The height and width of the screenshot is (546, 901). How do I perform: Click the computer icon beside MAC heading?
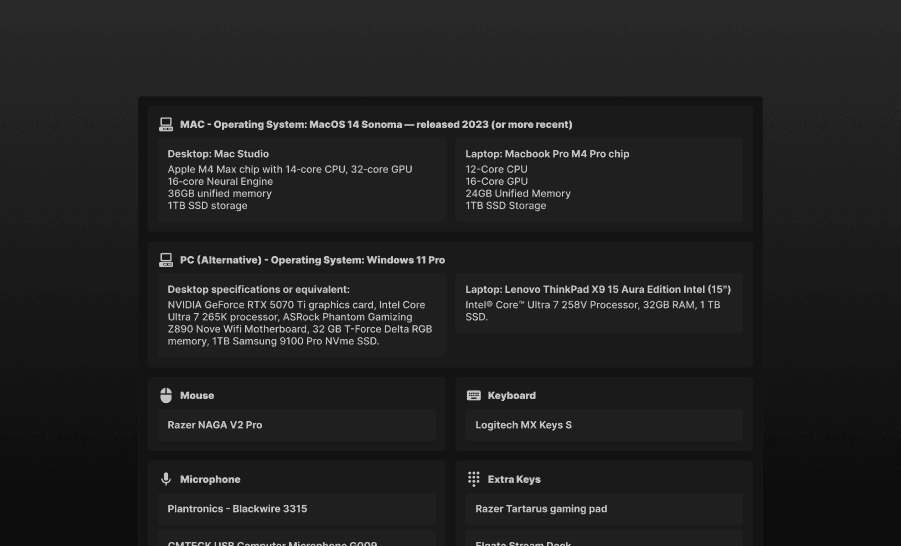click(x=166, y=124)
